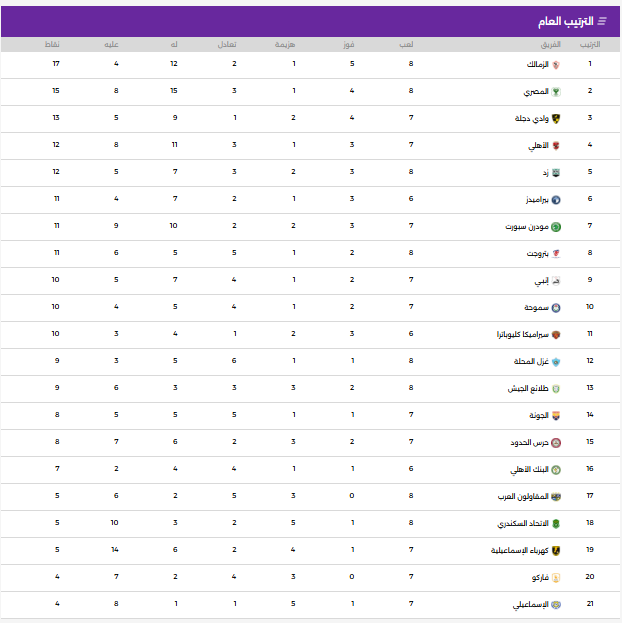Click the Smouha club logo in row 10
The image size is (622, 623).
[556, 308]
